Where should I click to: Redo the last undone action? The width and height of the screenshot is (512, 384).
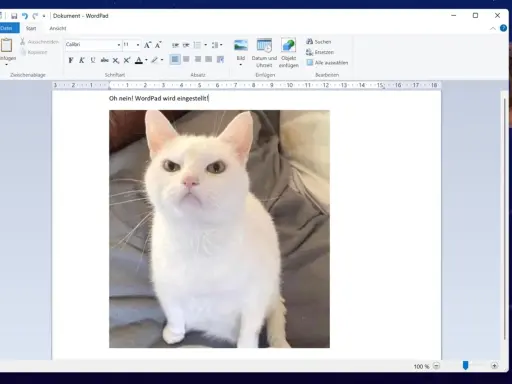pos(35,16)
